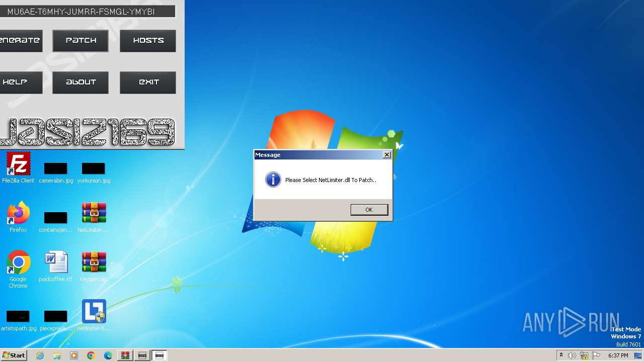The image size is (644, 362).
Task: Select the artistspath.jpg desktop file
Action: coord(18,320)
